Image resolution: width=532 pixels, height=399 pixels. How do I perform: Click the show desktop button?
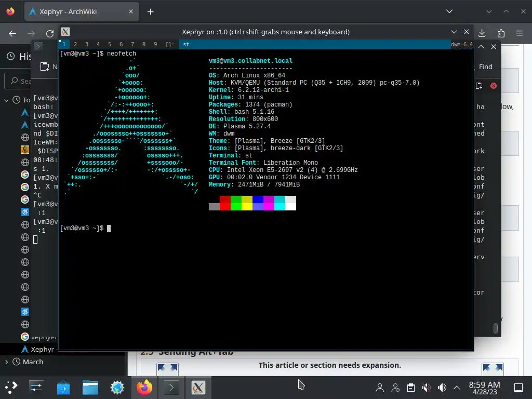click(518, 388)
